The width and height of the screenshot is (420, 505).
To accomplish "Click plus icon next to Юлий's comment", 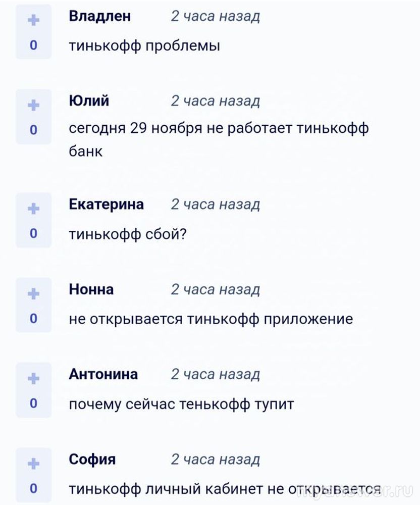I will pyautogui.click(x=33, y=105).
